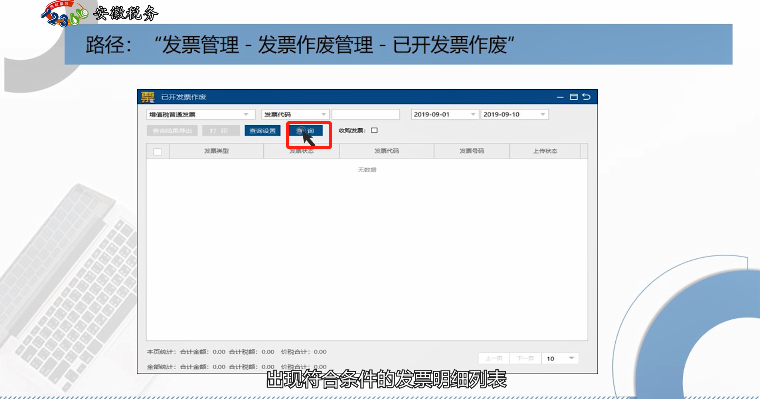Click the 打印 print button
The image size is (760, 399).
click(221, 131)
